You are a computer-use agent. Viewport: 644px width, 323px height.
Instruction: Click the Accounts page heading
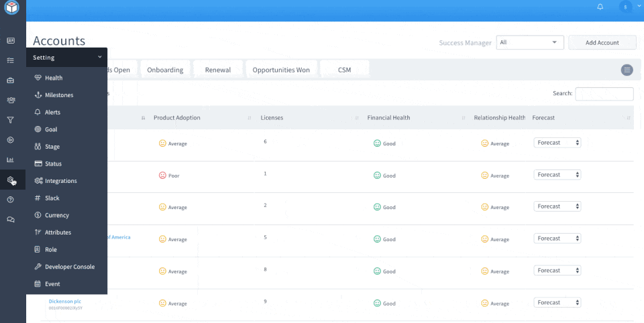(x=59, y=41)
